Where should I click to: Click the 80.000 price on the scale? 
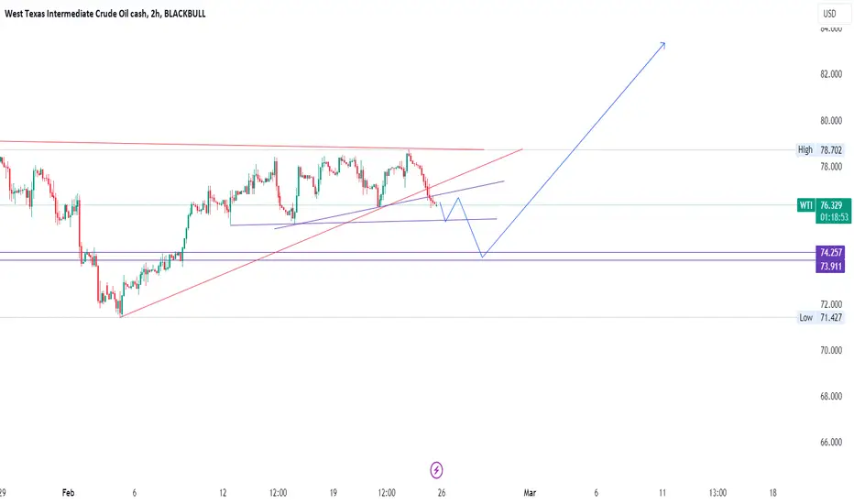coord(830,120)
